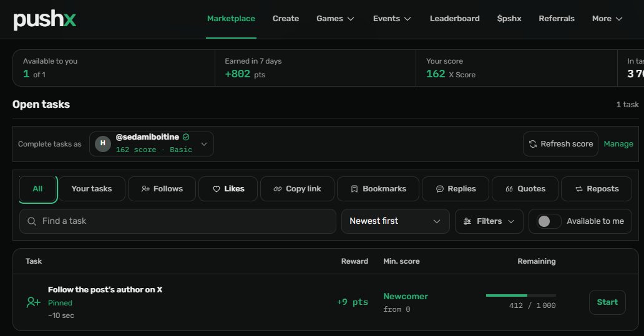
Task: Click the Manage link
Action: [618, 144]
